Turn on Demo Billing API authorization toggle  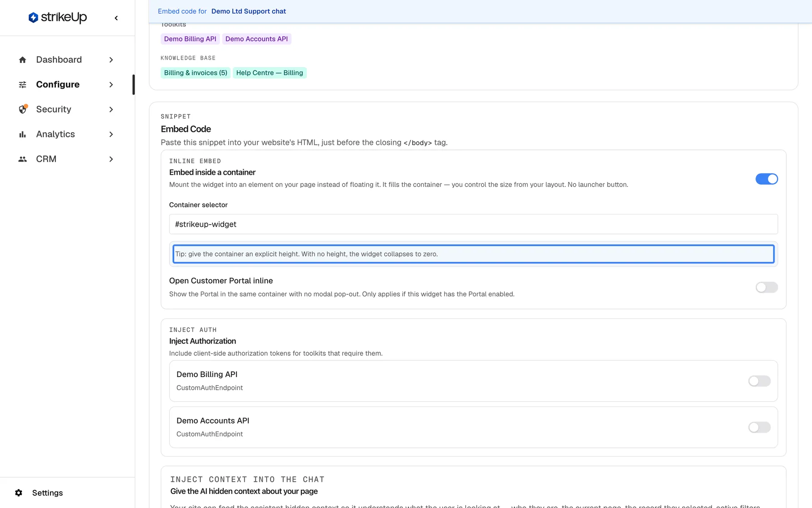click(x=759, y=381)
